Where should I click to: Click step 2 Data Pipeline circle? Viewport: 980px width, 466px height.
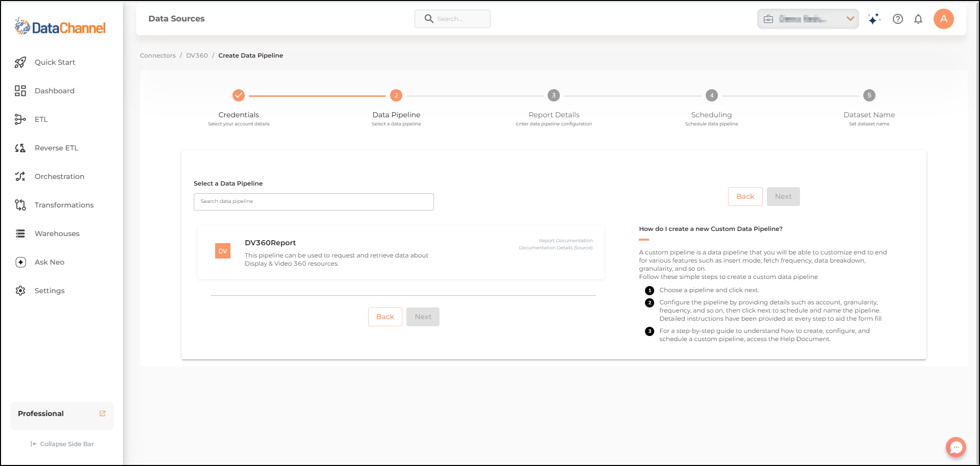pos(396,95)
